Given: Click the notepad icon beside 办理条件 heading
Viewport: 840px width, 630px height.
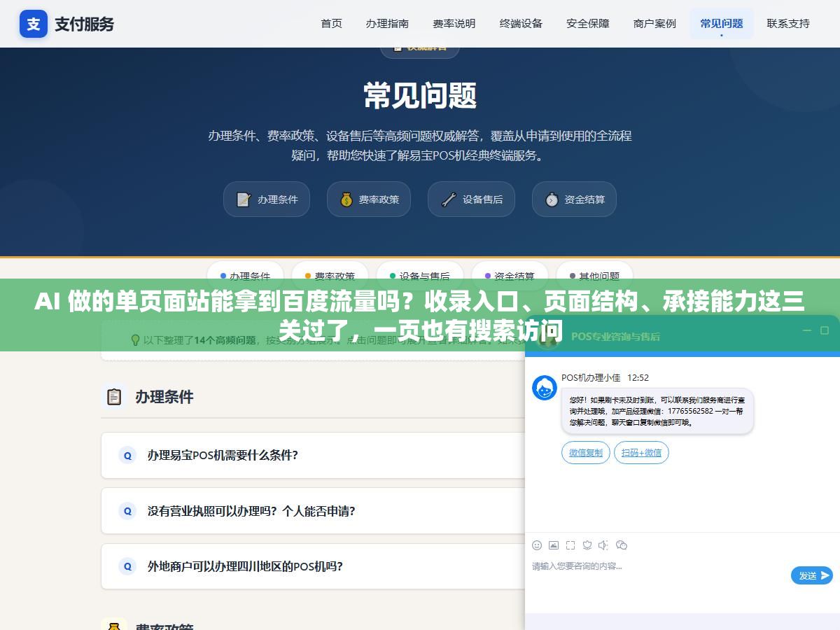Looking at the screenshot, I should [113, 397].
